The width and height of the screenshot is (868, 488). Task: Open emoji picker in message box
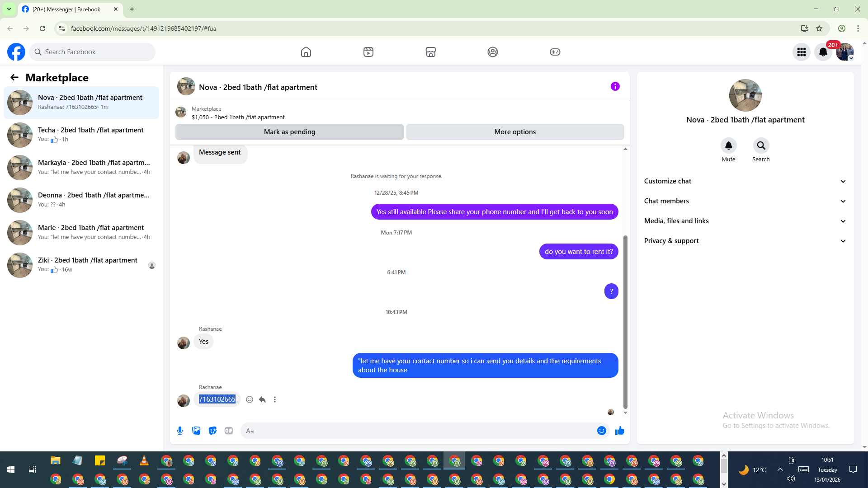[x=601, y=431]
